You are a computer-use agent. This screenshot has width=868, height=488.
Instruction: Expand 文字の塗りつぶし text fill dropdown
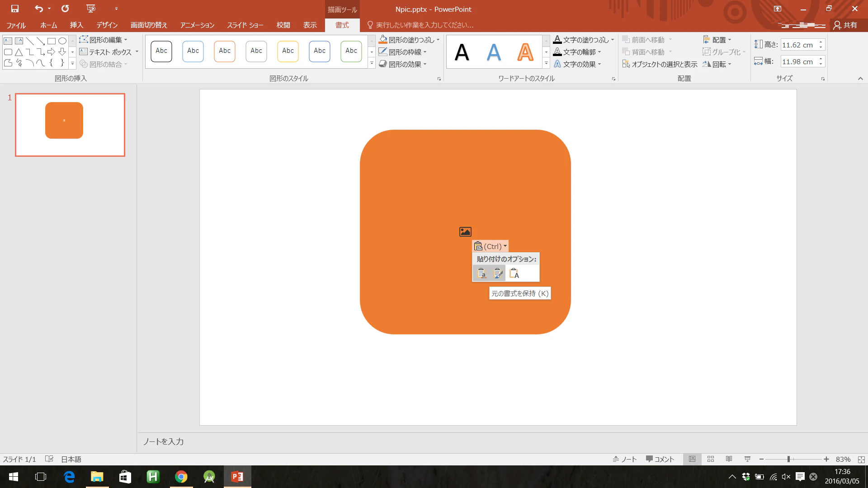click(584, 40)
